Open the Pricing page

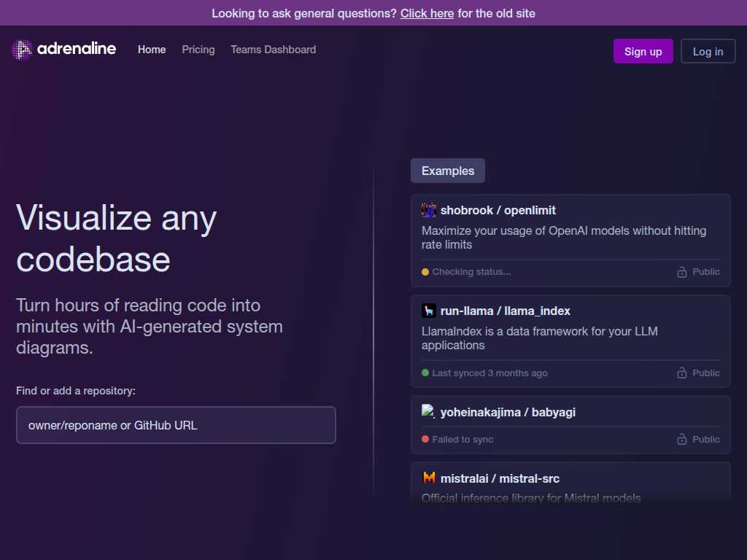click(198, 50)
